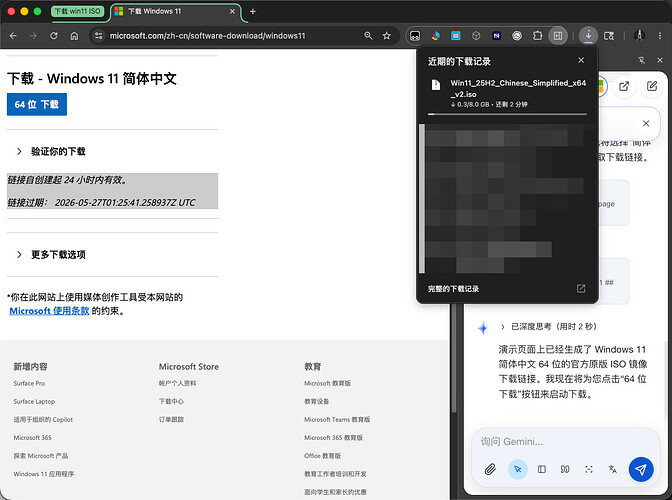The height and width of the screenshot is (500, 672).
Task: Expand 已深度思考 thinking details
Action: [x=549, y=326]
